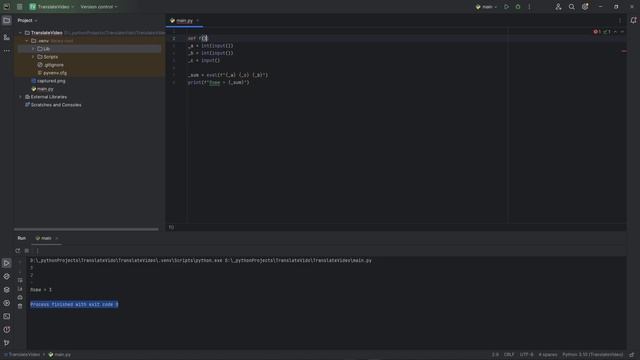Click the print console output icon
Screen dimensions: 640x360
[20, 298]
